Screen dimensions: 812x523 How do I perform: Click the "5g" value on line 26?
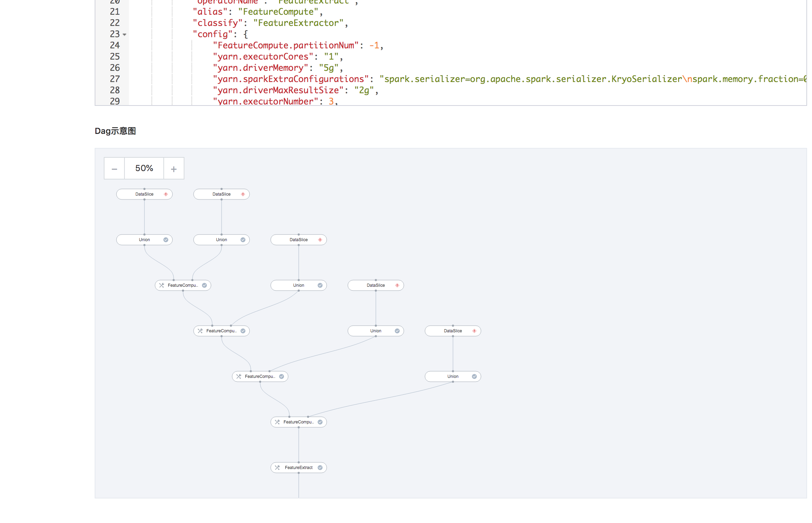329,68
